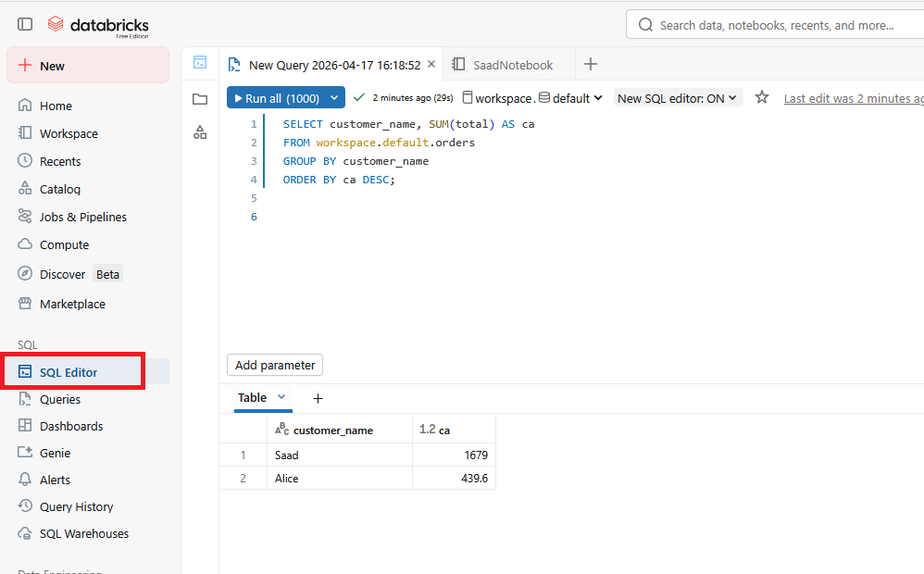Open Genie from the sidebar

(55, 453)
